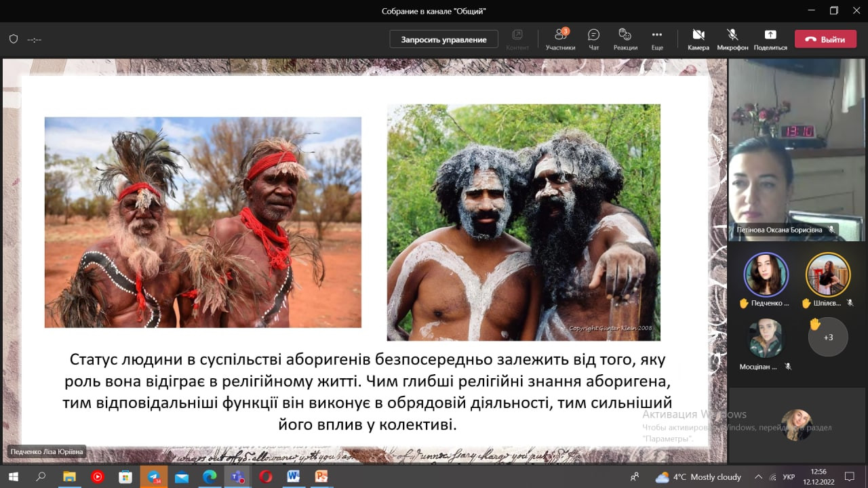Turn on the Камера camera
The height and width of the screenshot is (488, 868).
[698, 39]
